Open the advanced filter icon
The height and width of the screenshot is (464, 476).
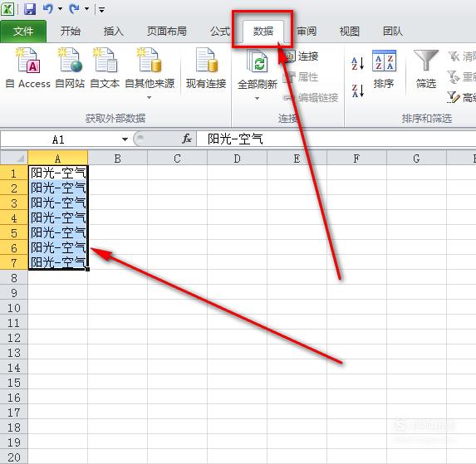[454, 97]
